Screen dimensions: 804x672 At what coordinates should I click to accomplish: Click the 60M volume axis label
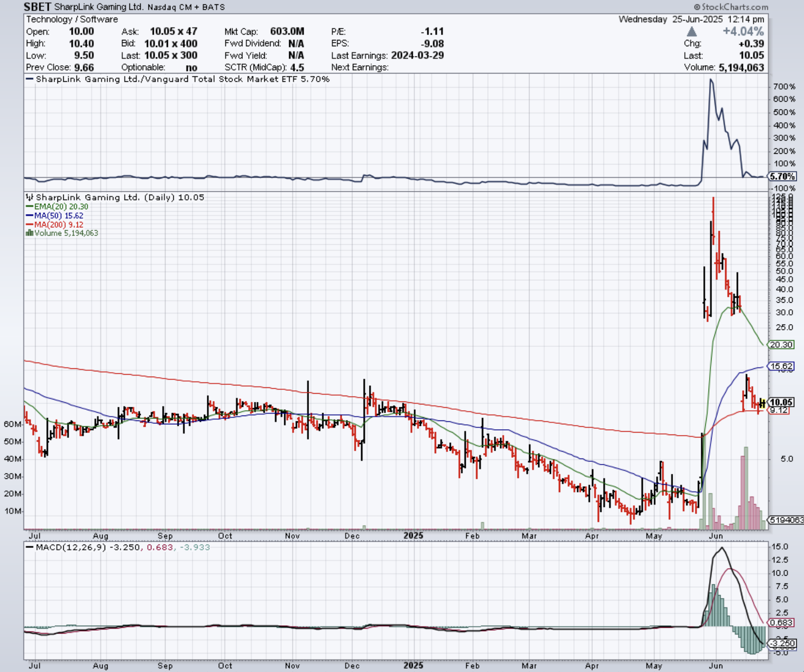(12, 424)
